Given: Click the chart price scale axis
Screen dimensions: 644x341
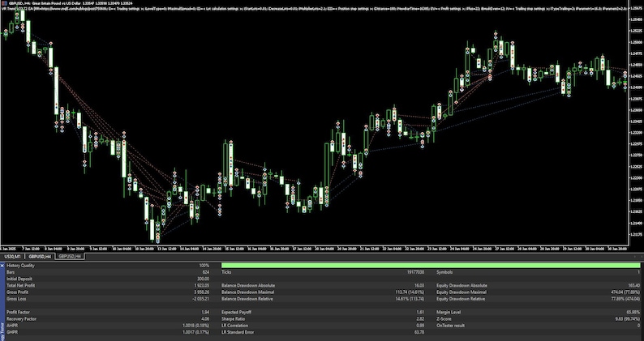Looking at the screenshot, I should tap(636, 123).
